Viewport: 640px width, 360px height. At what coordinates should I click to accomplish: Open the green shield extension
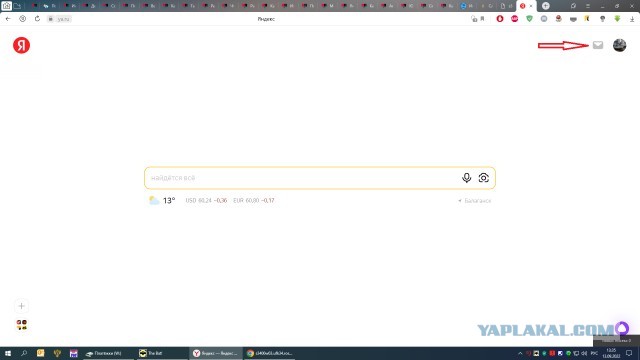(x=529, y=19)
